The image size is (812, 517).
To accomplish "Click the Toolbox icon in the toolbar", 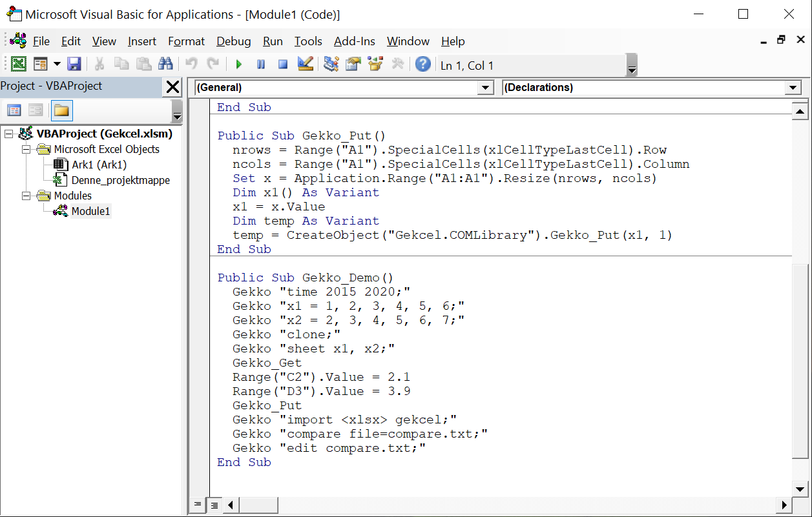I will (397, 64).
